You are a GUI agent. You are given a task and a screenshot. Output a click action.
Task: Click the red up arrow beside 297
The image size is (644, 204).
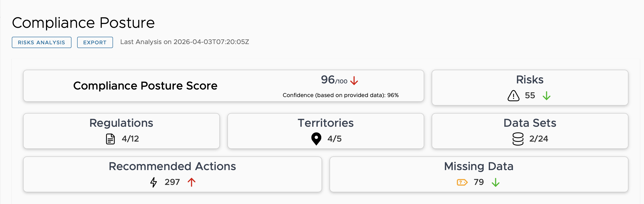pos(192,182)
